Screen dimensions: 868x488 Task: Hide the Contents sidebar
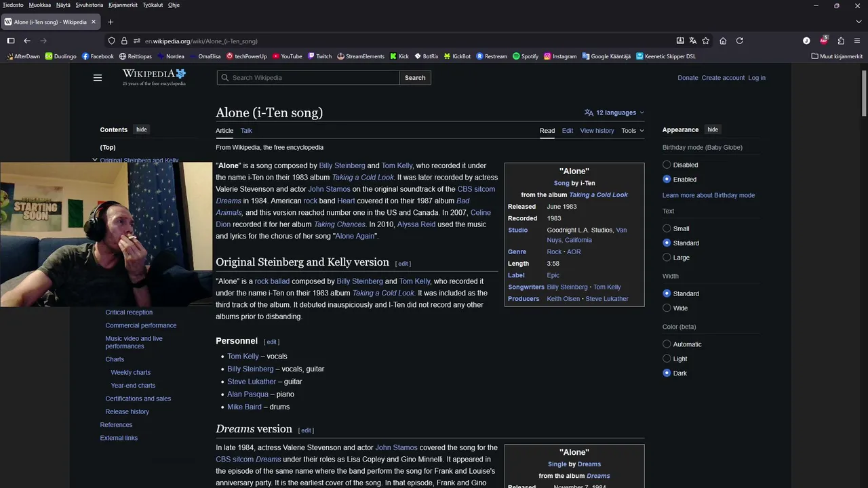pyautogui.click(x=141, y=129)
